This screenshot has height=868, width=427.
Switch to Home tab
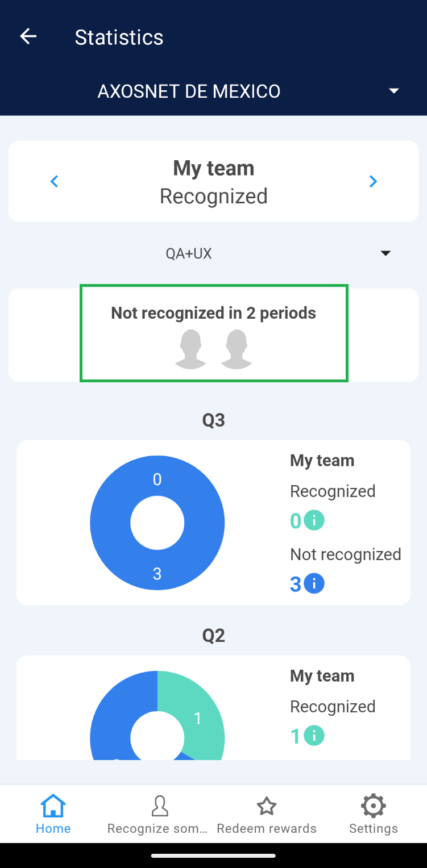[x=53, y=813]
